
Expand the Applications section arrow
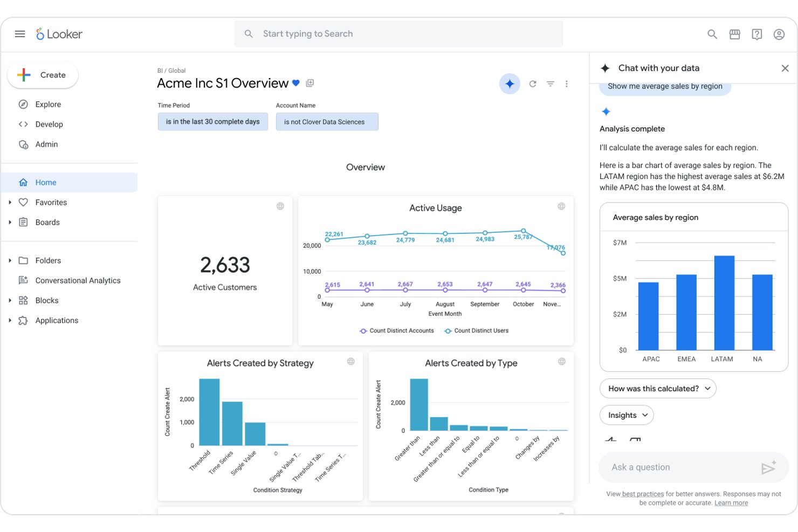tap(10, 321)
